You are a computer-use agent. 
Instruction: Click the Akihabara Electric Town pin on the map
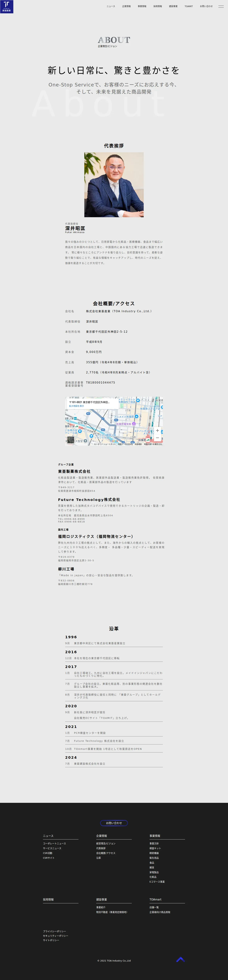[134, 424]
